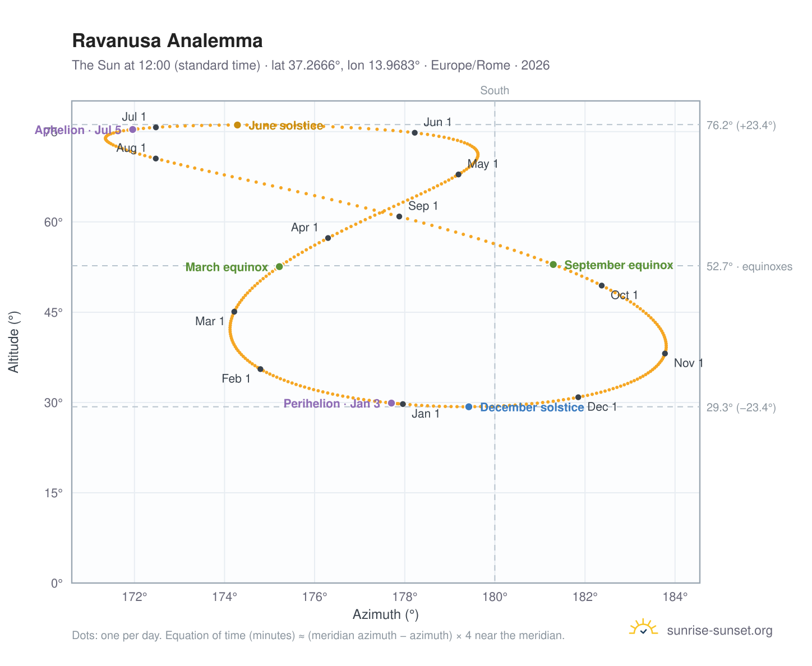Select the Jan 1 date marker

tap(403, 404)
